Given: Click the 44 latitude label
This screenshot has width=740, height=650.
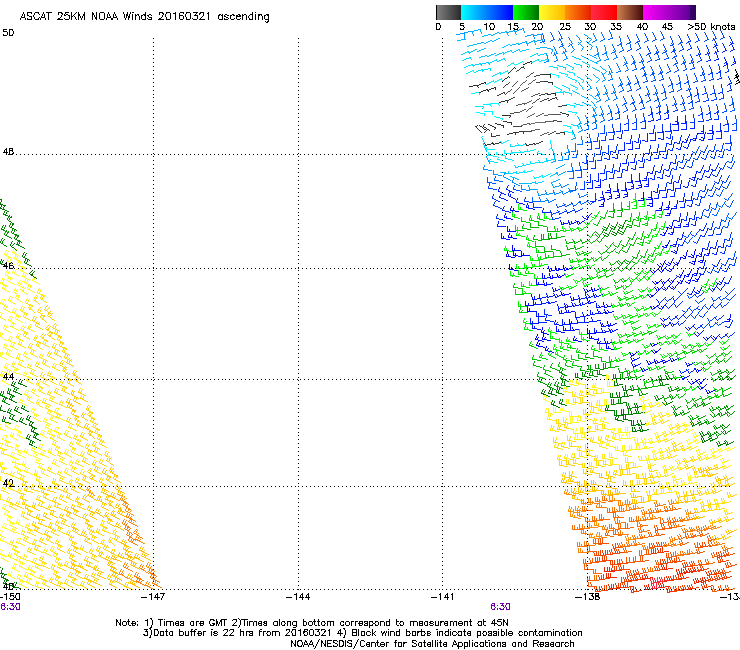Looking at the screenshot, I should pyautogui.click(x=8, y=377).
